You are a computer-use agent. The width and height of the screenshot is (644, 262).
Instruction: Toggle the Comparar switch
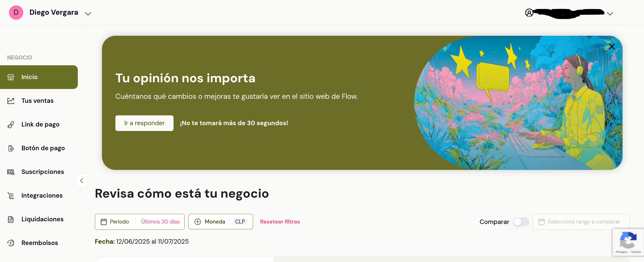click(521, 222)
